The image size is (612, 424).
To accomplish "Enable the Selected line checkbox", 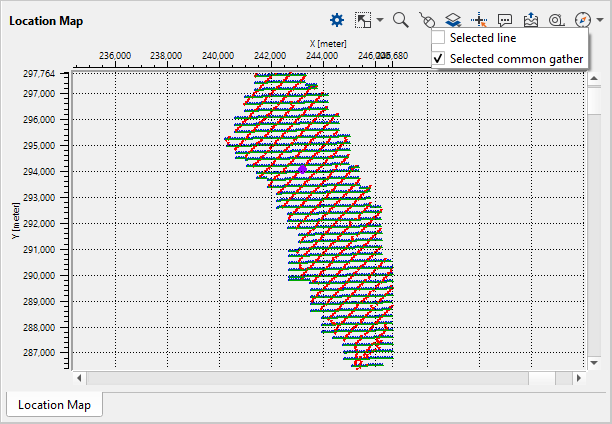I will [439, 38].
